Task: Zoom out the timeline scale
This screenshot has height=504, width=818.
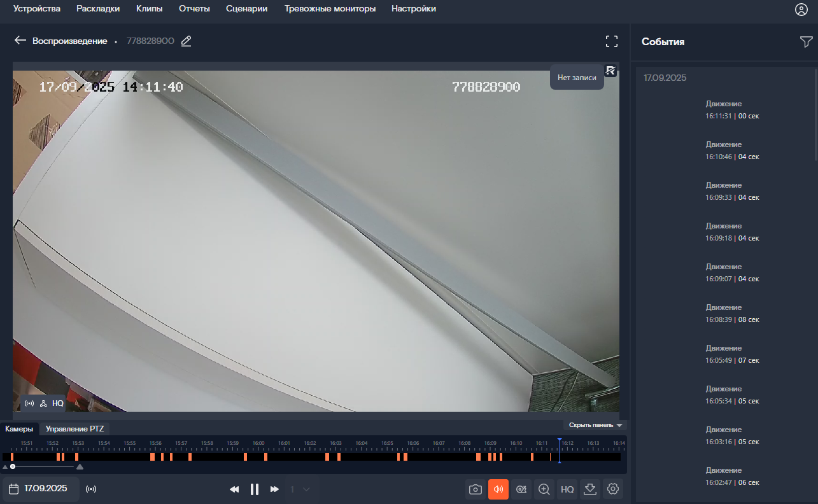Action: (5, 467)
